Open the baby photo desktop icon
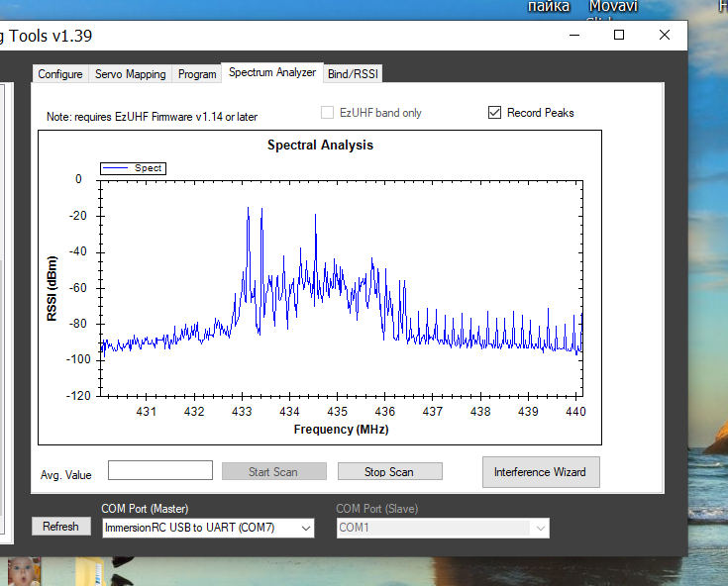This screenshot has height=586, width=728. pyautogui.click(x=24, y=571)
